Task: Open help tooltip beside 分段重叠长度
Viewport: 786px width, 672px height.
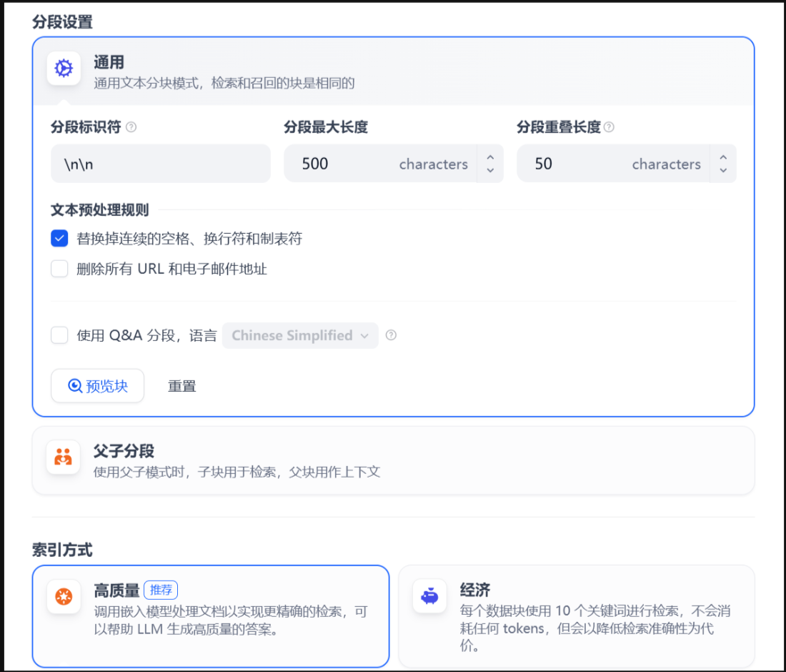Action: (609, 127)
